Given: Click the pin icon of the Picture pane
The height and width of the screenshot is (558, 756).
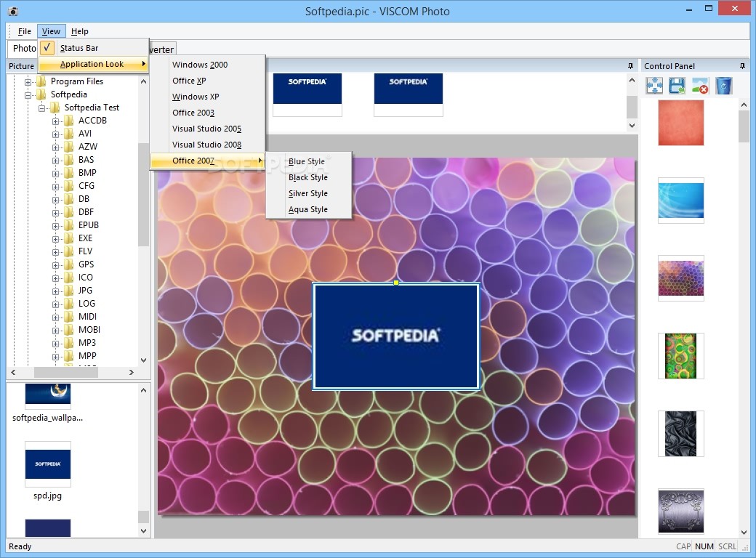Looking at the screenshot, I should click(x=630, y=65).
